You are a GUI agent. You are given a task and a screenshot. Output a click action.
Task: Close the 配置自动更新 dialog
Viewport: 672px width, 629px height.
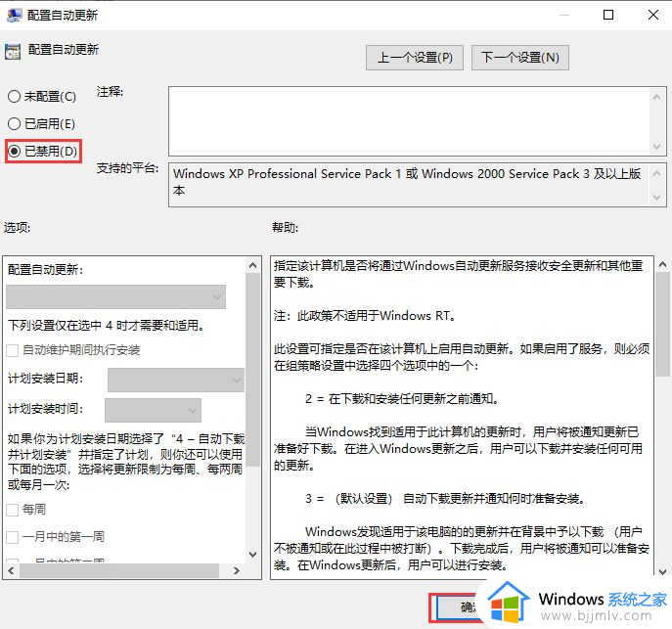[653, 15]
